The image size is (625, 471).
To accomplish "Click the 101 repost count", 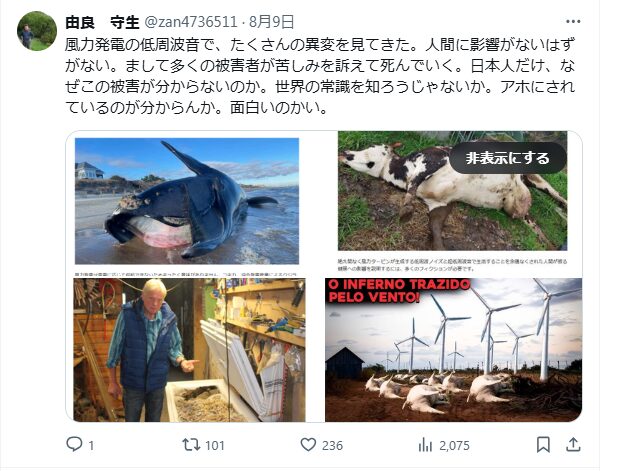I will [x=215, y=445].
